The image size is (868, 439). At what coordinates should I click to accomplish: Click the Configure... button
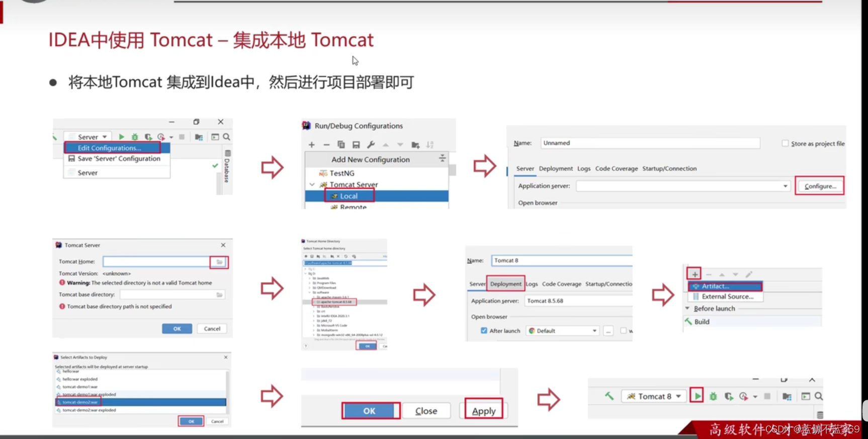[820, 186]
